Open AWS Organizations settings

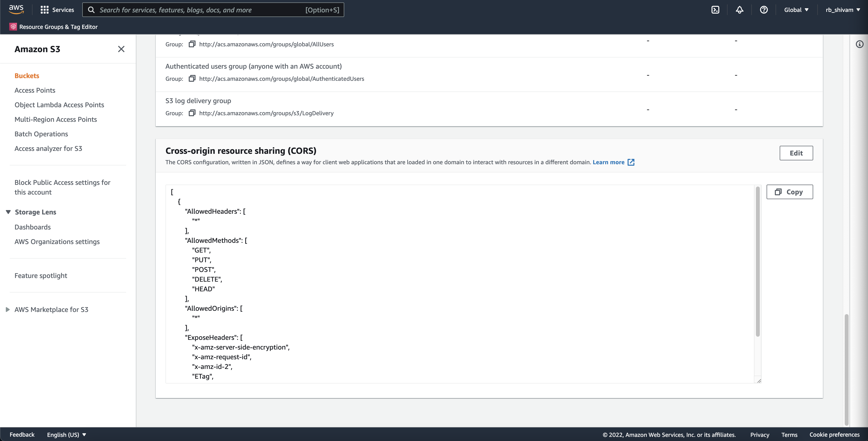[x=57, y=242]
